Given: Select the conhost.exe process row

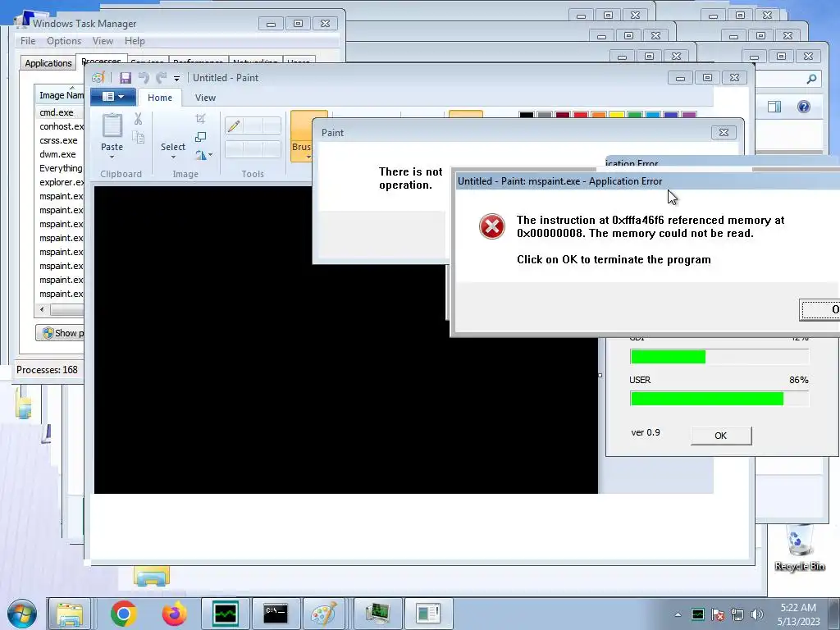Looking at the screenshot, I should point(59,126).
